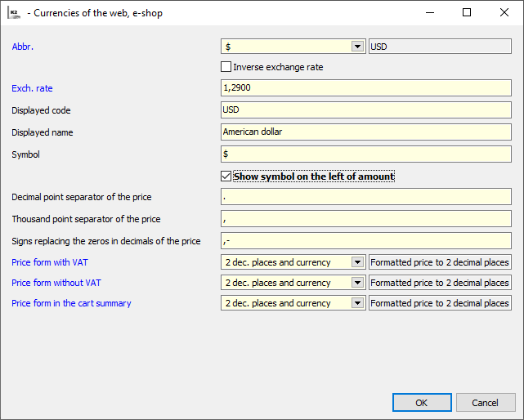Click the Abbr. blue label link
Screen dimensions: 524x420
tap(23, 47)
